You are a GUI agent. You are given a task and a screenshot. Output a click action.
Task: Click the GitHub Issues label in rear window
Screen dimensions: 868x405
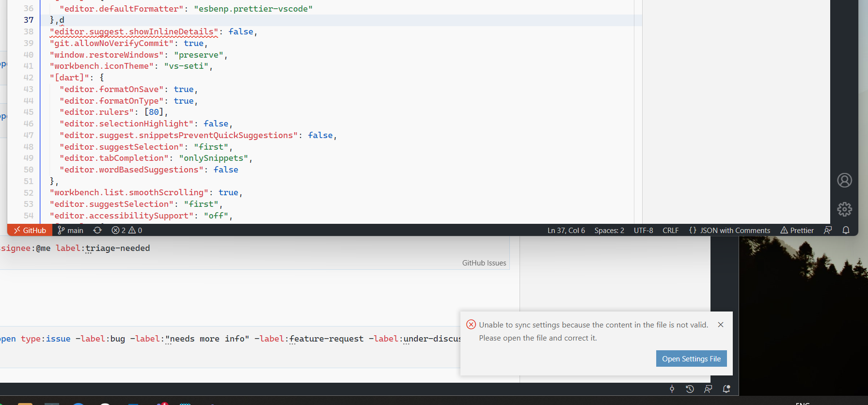coord(484,263)
